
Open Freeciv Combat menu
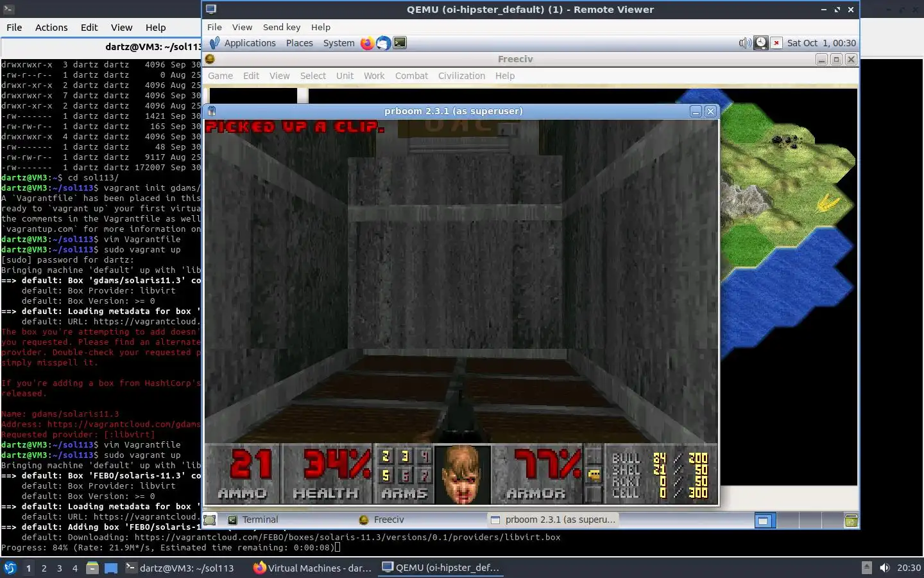click(x=411, y=76)
